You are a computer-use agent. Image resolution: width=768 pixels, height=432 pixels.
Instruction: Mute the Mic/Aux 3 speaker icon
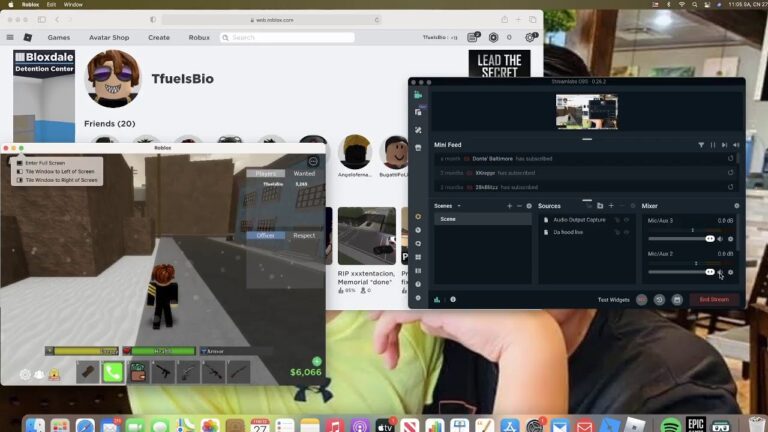click(x=720, y=239)
